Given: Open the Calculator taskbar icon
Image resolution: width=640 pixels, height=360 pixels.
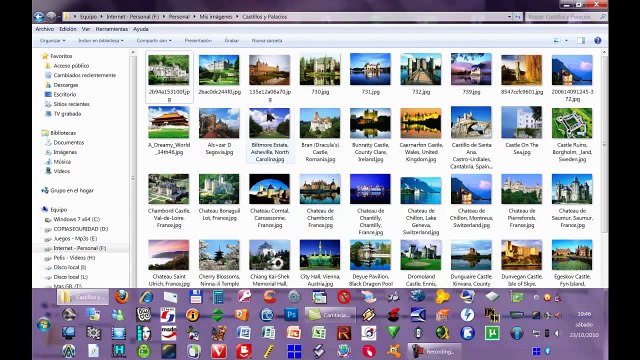Looking at the screenshot, I should pyautogui.click(x=218, y=297).
